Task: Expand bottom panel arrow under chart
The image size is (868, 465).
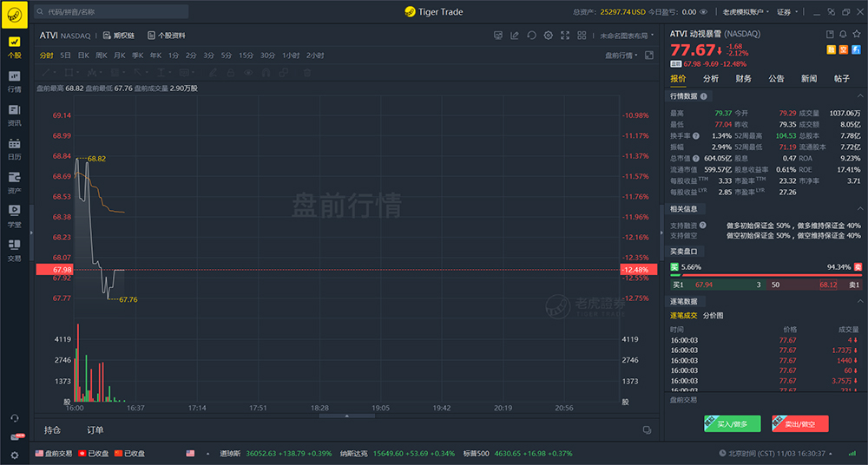Action: [x=347, y=416]
